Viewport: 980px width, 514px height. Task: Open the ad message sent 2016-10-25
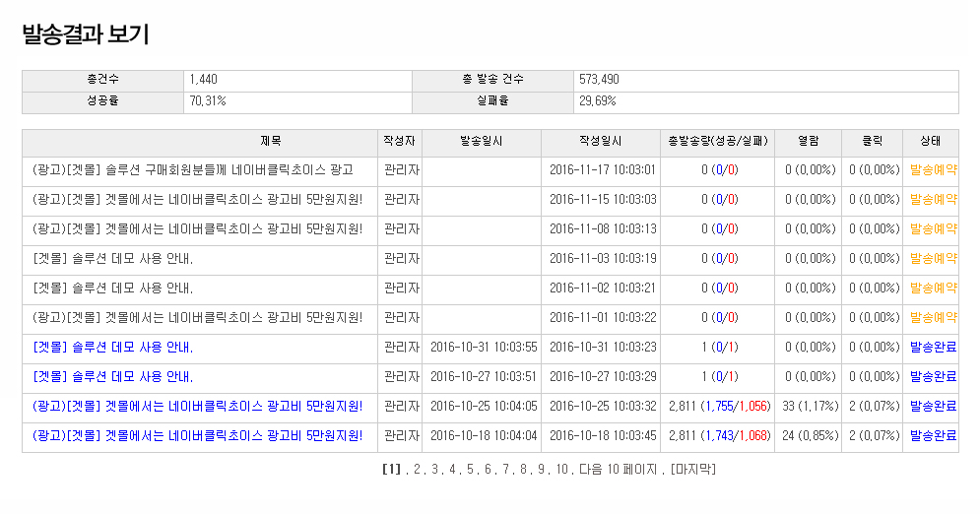tap(197, 406)
